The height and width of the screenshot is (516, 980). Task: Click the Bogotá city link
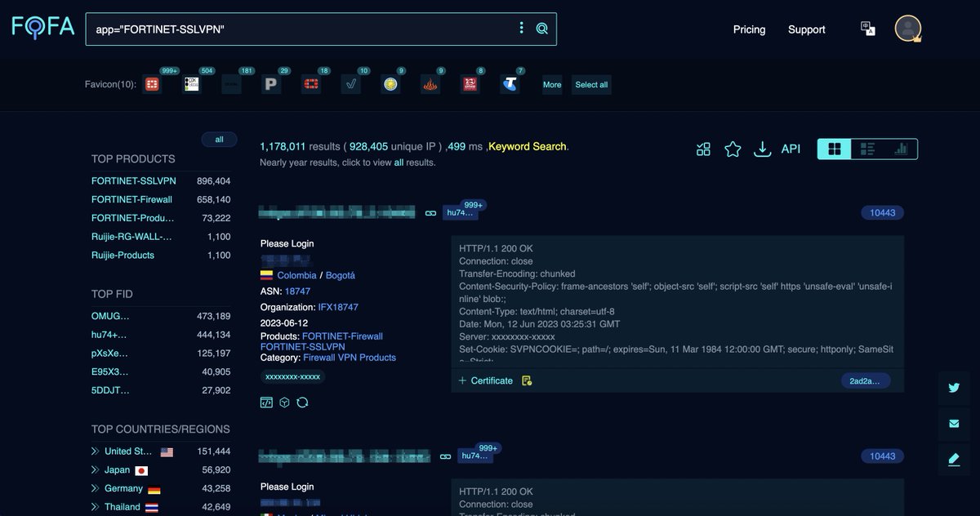(x=341, y=275)
